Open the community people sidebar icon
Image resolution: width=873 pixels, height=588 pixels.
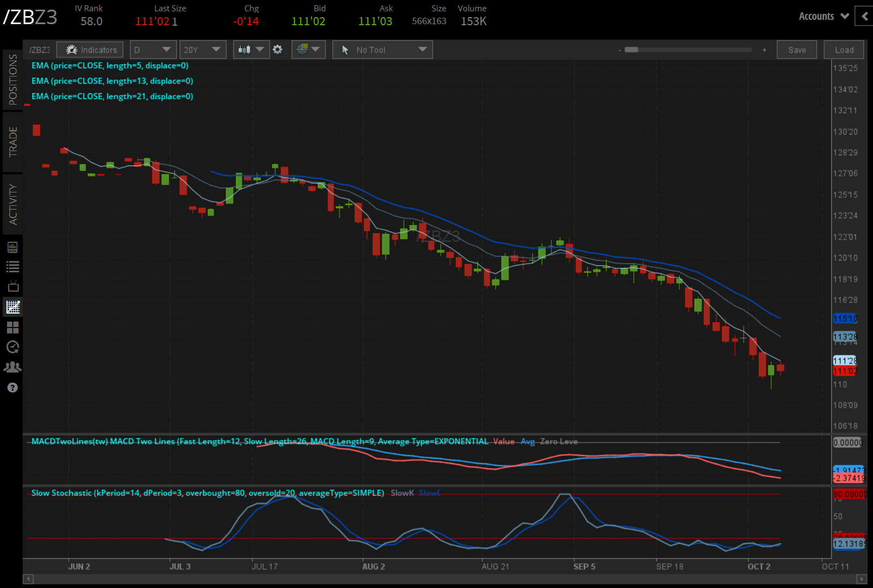pos(13,367)
